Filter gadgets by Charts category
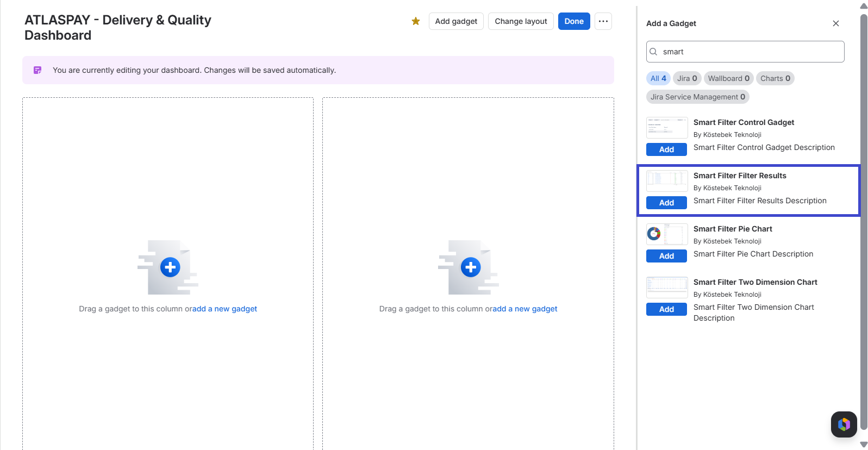The image size is (868, 450). click(775, 78)
